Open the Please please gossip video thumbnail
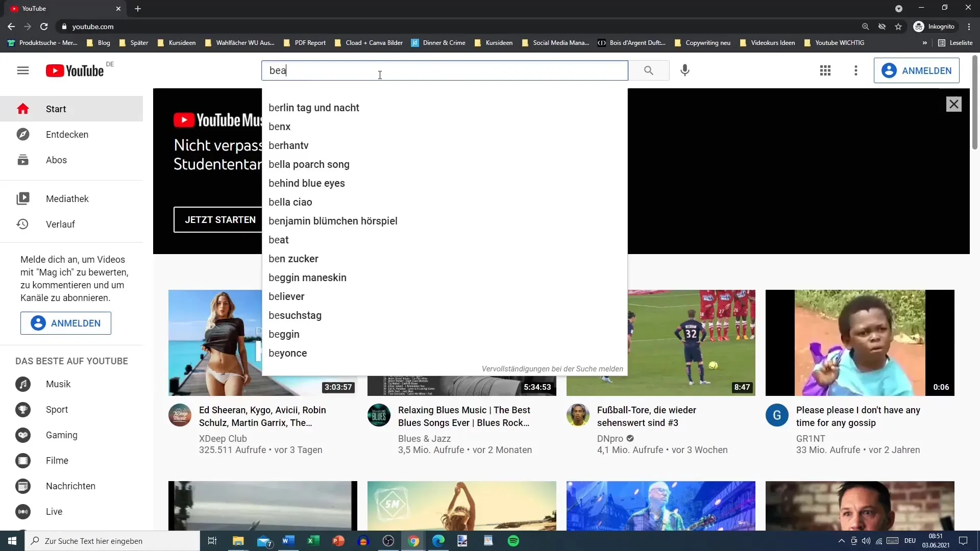This screenshot has width=980, height=551. (860, 343)
